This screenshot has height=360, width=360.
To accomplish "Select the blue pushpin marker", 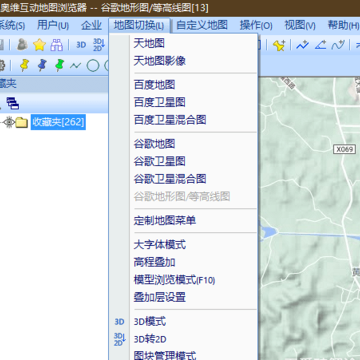I will click(42, 65).
